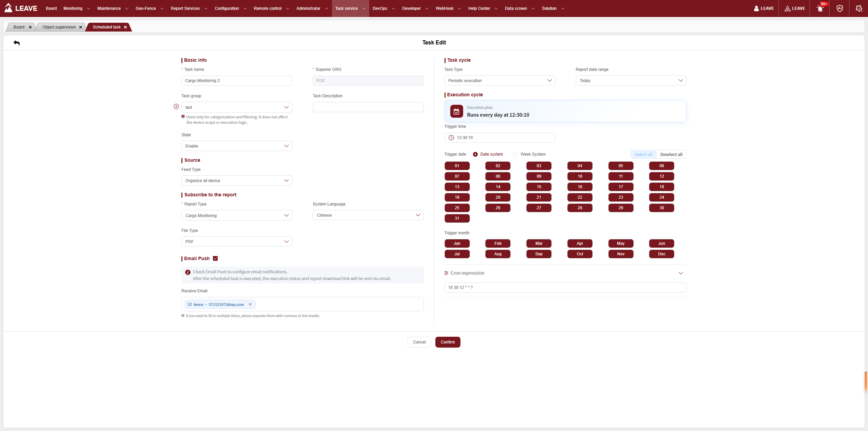The height and width of the screenshot is (431, 868).
Task: Toggle the Email Push checkbox
Action: coord(215,258)
